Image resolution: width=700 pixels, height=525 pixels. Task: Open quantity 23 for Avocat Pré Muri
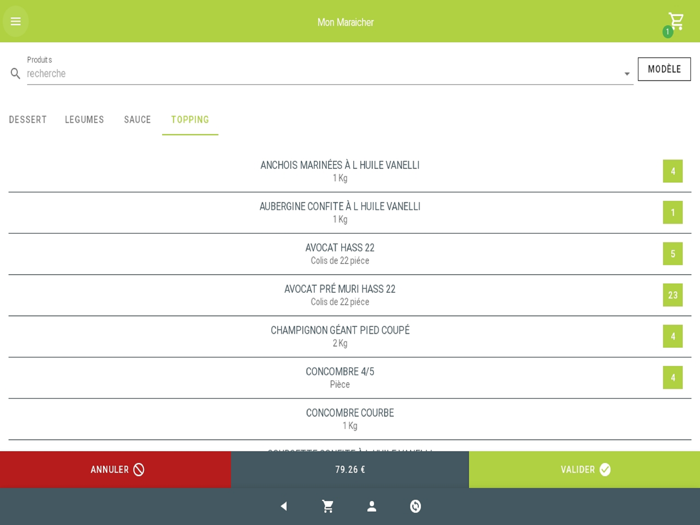point(673,295)
